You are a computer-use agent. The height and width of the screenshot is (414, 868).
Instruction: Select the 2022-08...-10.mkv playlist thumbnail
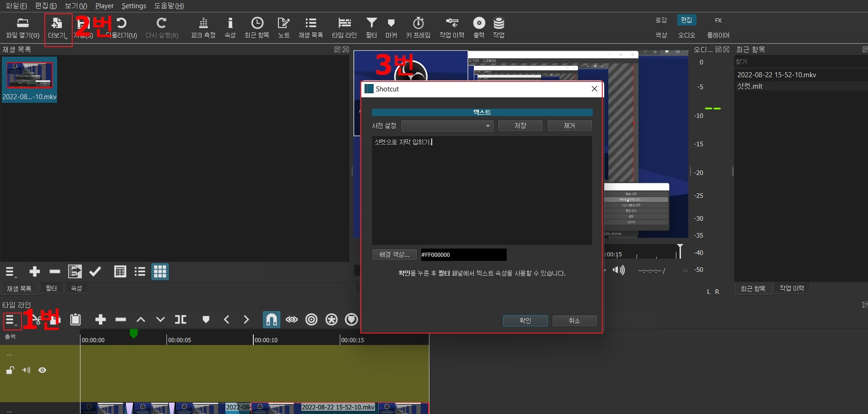[x=30, y=80]
